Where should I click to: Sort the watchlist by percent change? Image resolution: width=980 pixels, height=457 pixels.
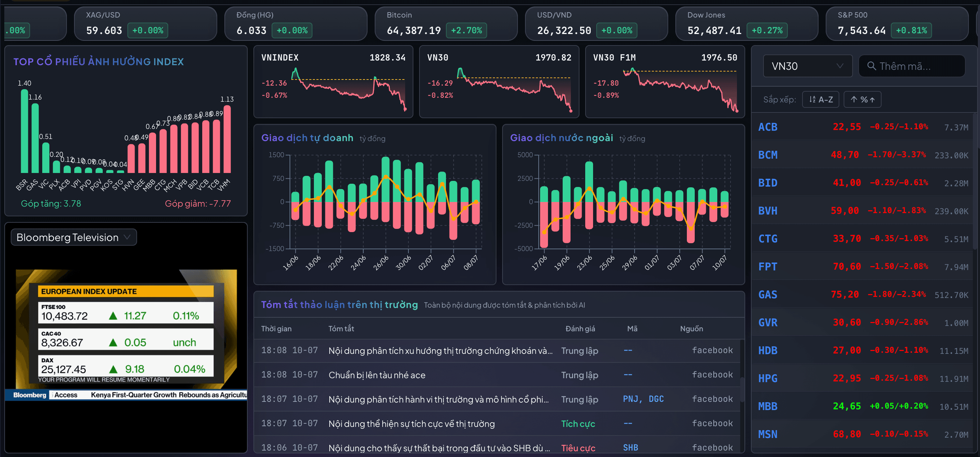point(863,100)
